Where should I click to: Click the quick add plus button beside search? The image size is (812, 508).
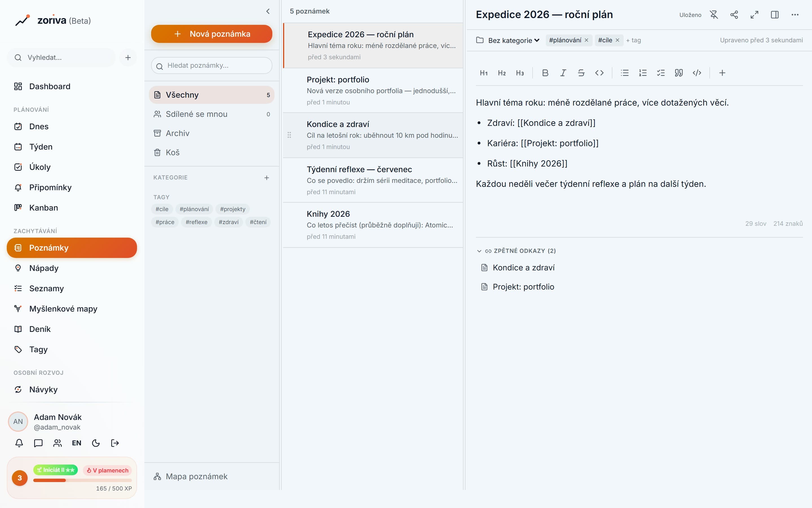(128, 58)
